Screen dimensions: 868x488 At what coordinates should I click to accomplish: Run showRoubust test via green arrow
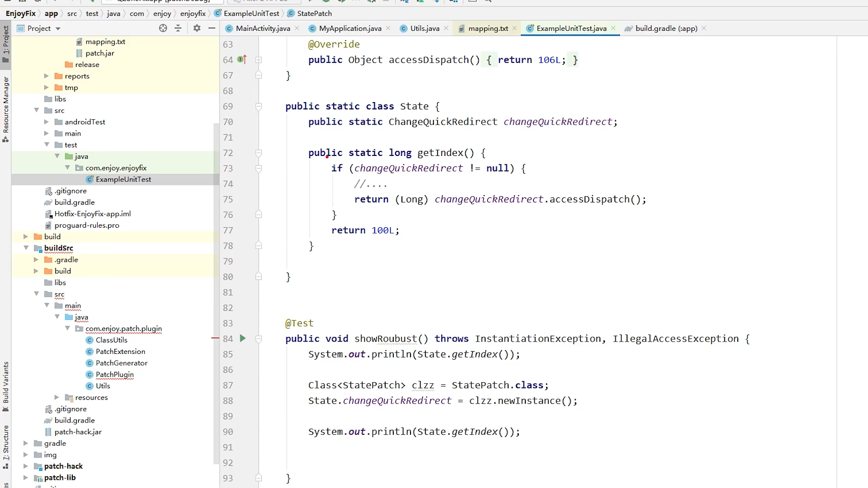[x=243, y=338]
